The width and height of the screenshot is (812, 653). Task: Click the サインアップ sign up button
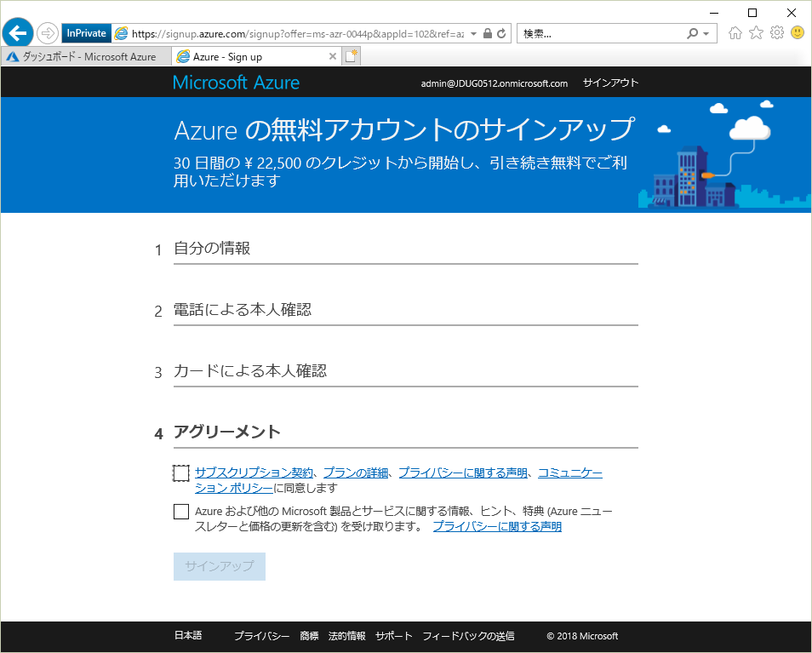coord(220,566)
